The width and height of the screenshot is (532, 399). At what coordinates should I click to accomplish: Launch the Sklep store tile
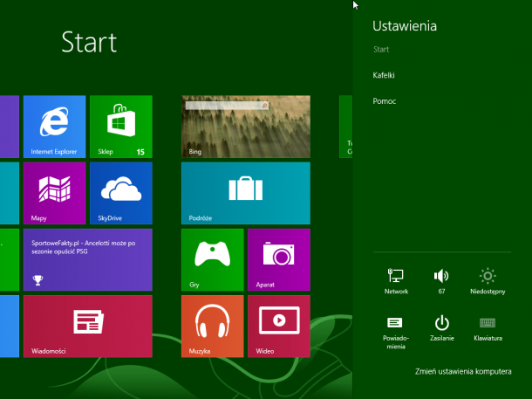pyautogui.click(x=120, y=127)
